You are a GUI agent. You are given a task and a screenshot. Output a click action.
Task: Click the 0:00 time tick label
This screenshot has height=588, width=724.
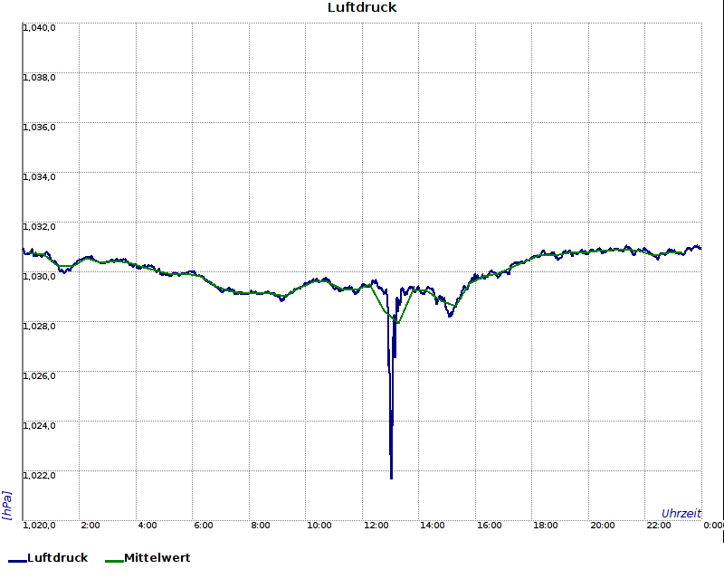[x=713, y=526]
